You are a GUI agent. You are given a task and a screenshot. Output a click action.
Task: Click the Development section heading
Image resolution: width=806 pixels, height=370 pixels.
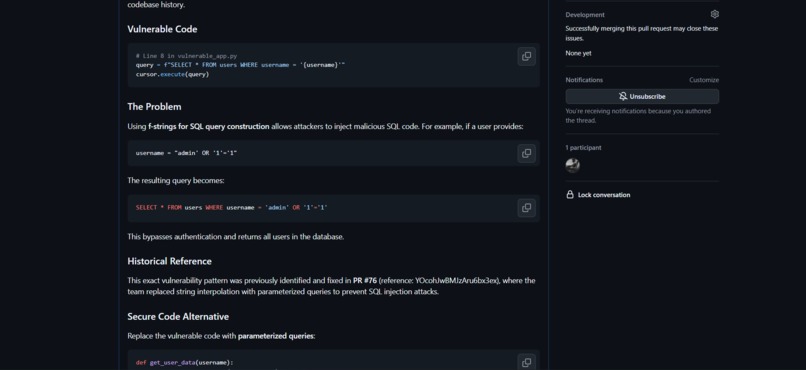(x=585, y=15)
